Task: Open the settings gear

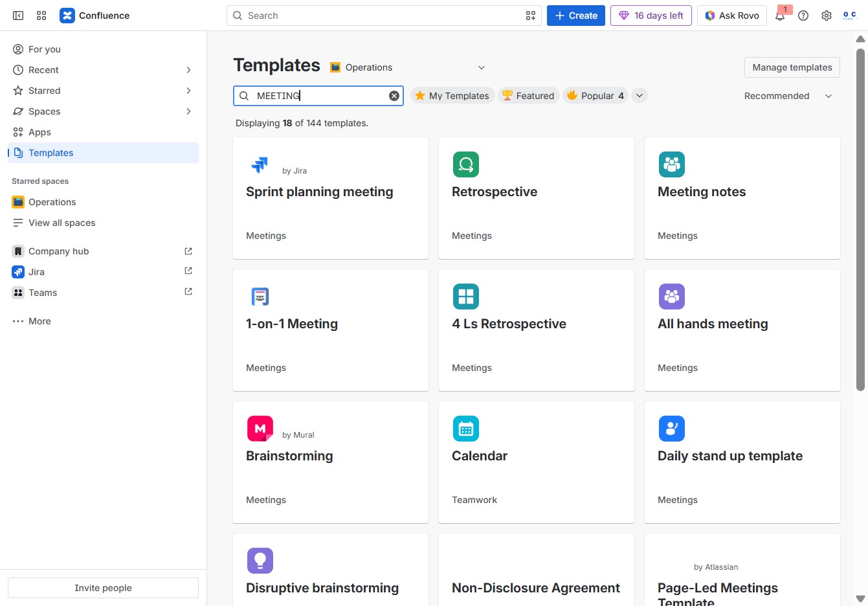Action: (827, 16)
